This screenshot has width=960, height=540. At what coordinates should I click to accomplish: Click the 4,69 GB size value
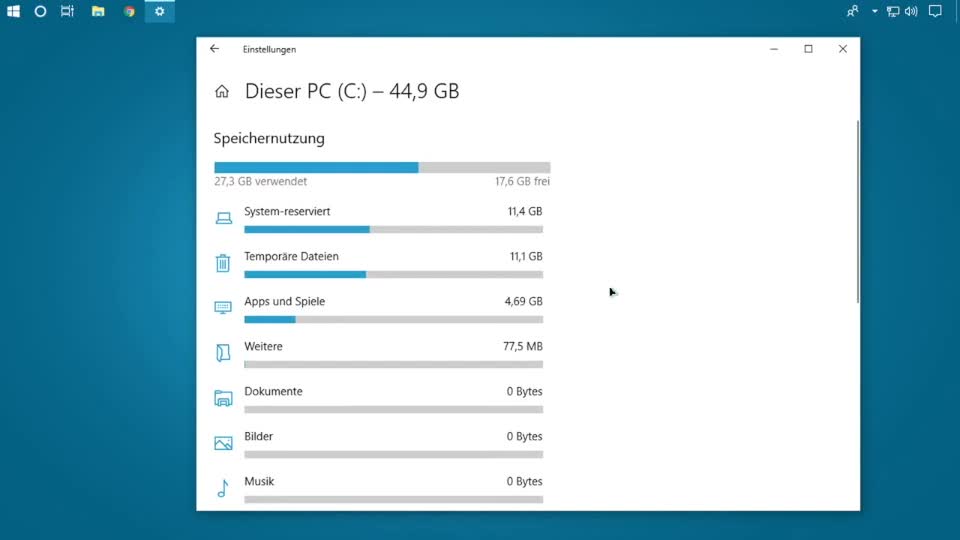[523, 301]
